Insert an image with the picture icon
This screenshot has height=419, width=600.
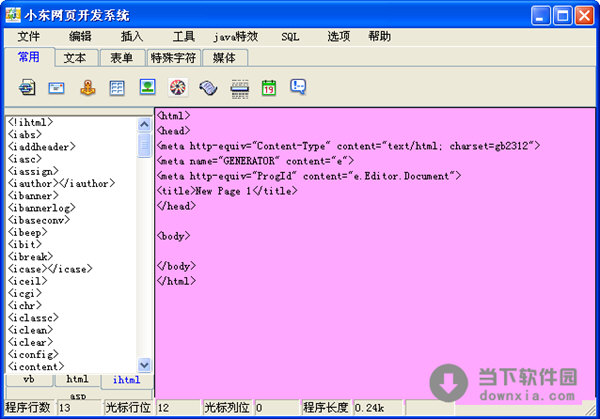click(147, 87)
